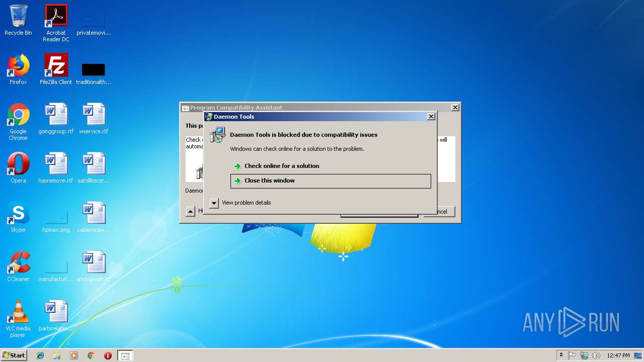This screenshot has height=362, width=644.
Task: Launch CCleaner desktop shortcut
Action: [18, 267]
